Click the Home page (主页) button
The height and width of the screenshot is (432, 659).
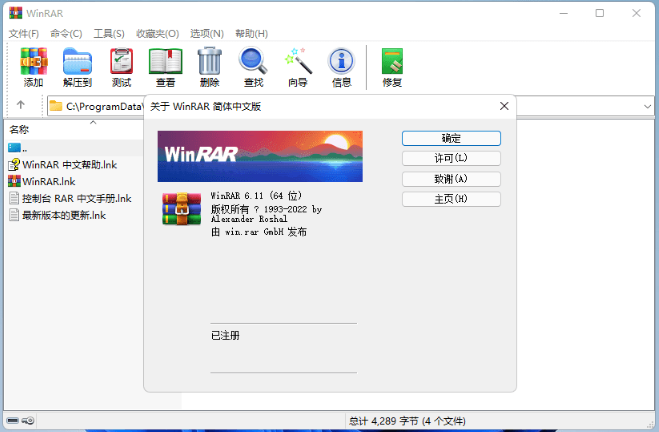click(x=451, y=199)
